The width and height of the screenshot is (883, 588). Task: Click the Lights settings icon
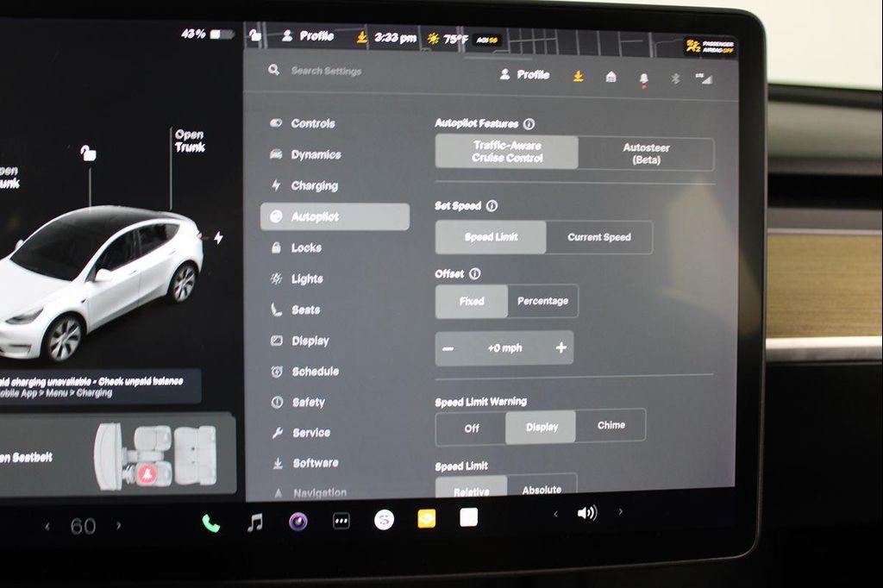276,278
